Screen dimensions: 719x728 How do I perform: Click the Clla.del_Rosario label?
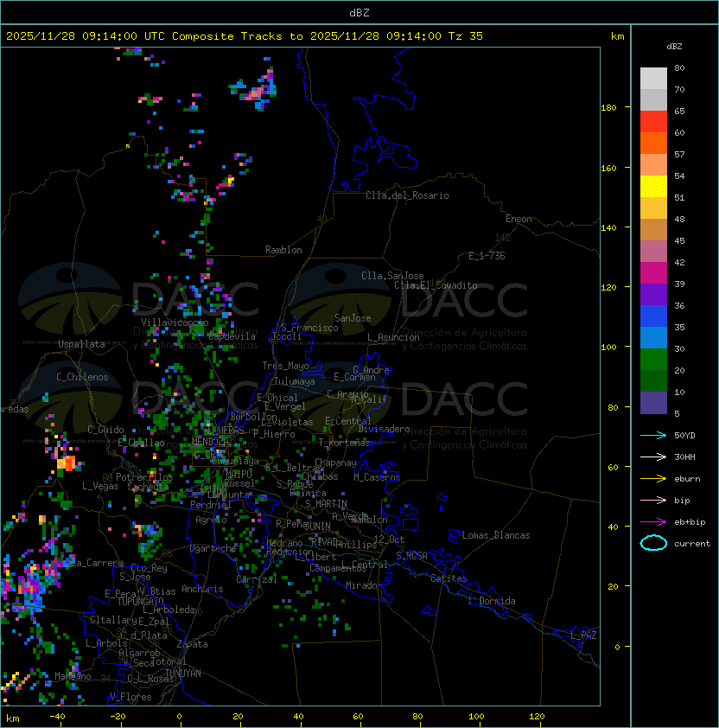click(x=407, y=195)
